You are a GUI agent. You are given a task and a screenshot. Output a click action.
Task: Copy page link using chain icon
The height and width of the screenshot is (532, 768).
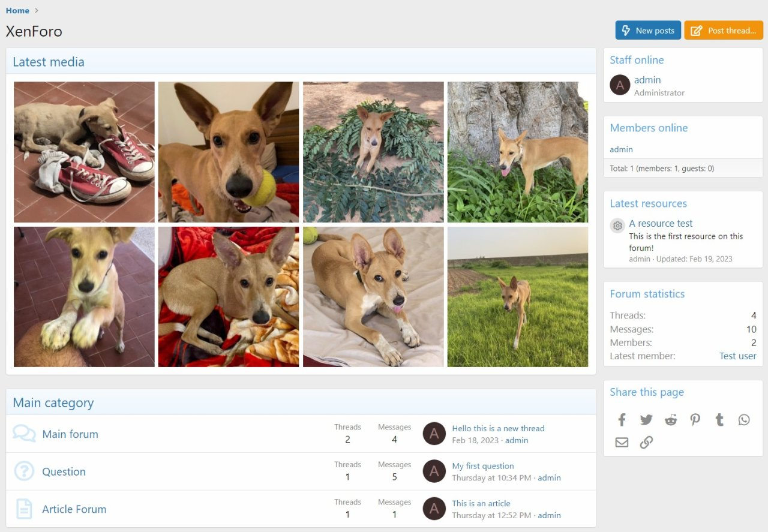pos(646,443)
